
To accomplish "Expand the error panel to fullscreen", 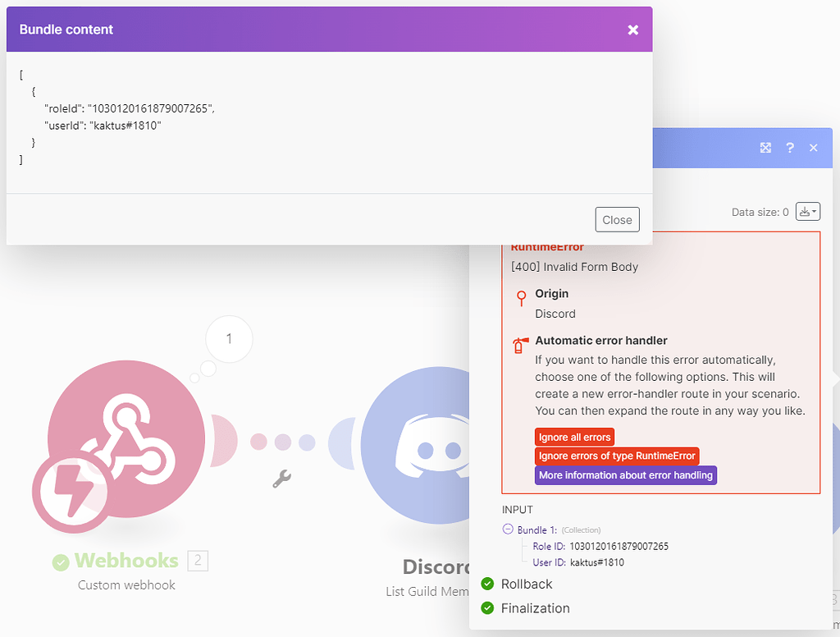I will 765,148.
